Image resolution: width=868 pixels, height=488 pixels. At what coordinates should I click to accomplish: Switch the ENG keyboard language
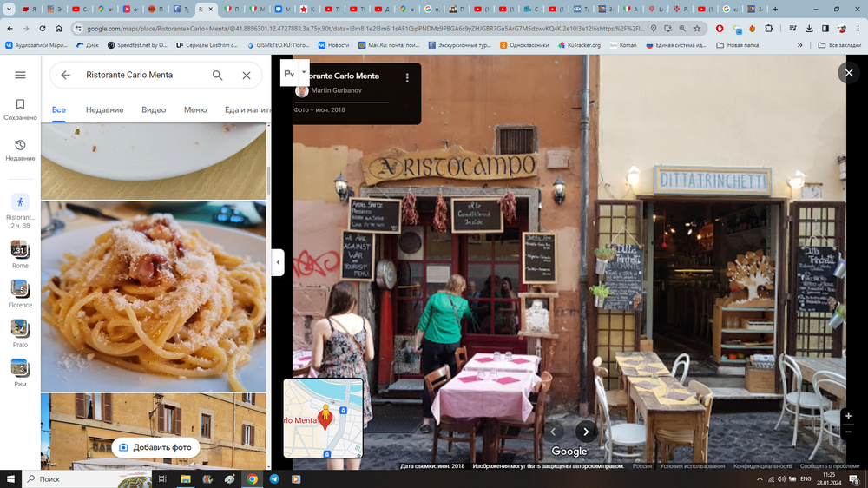pyautogui.click(x=806, y=479)
